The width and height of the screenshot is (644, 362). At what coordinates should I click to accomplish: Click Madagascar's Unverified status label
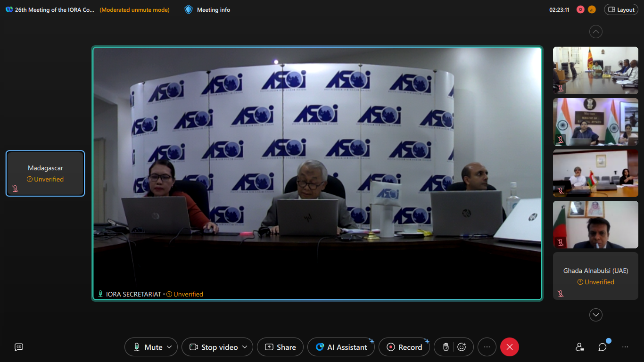(45, 179)
